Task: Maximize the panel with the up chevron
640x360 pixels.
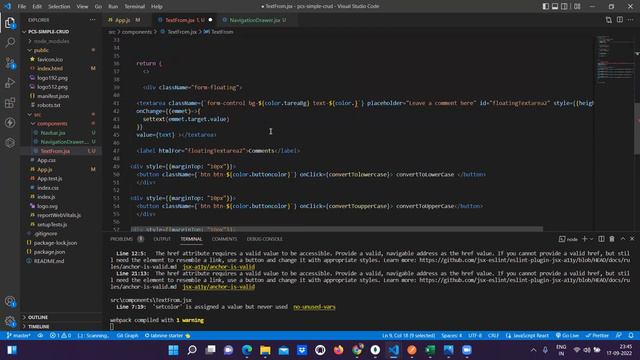Action: coord(623,239)
